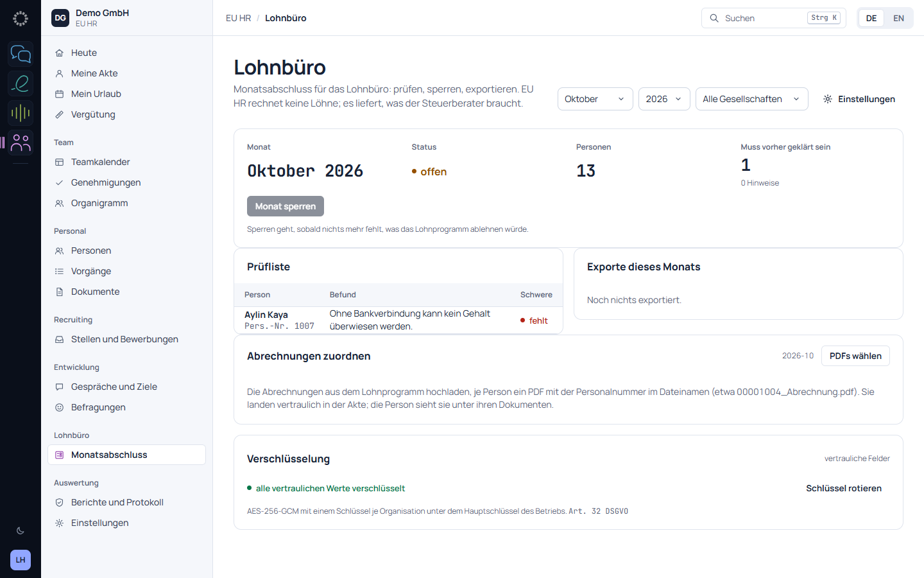Click the icon beside Vergütung

(60, 114)
